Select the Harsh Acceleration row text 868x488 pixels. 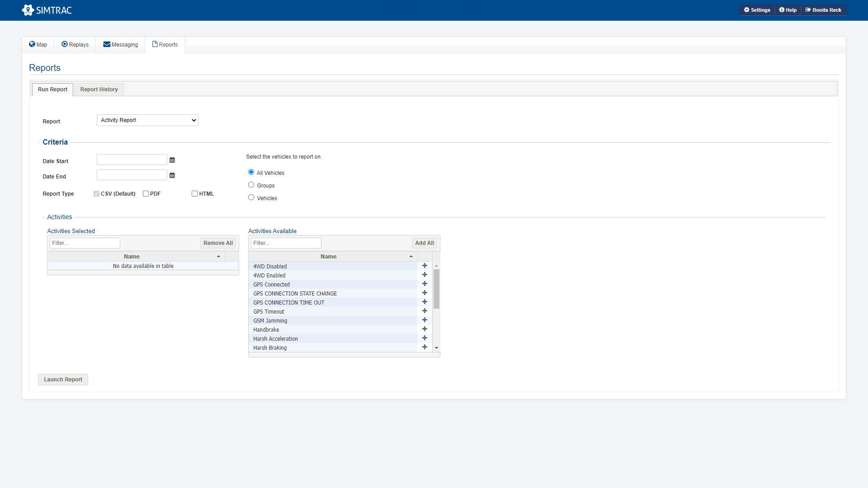(x=275, y=339)
